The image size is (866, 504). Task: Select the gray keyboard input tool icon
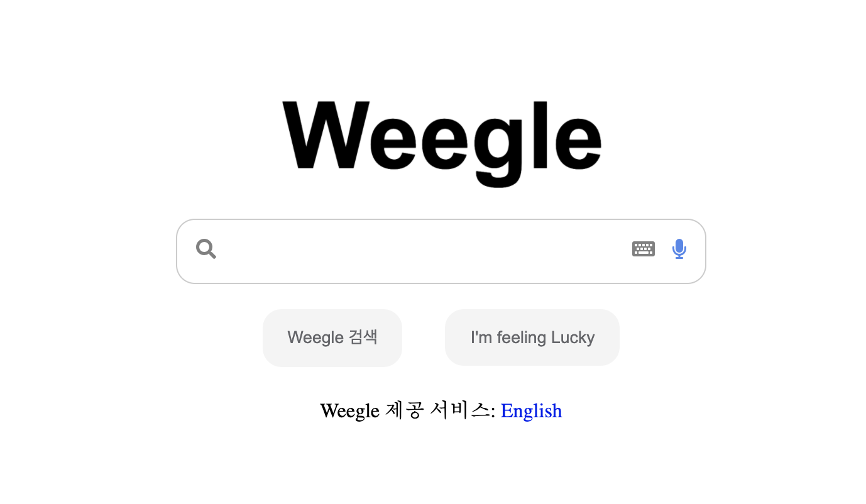click(644, 249)
